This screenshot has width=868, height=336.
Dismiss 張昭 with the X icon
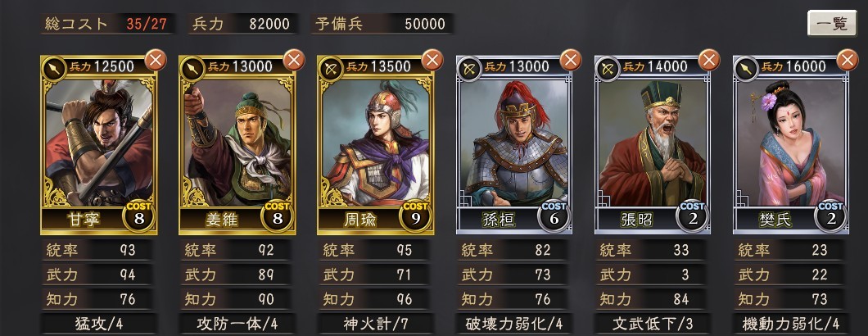click(708, 60)
